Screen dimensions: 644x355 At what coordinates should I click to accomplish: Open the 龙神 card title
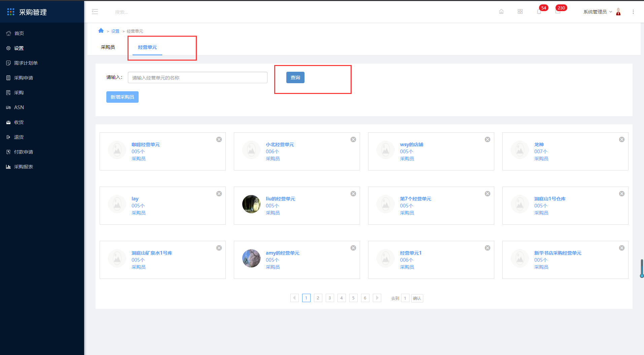(x=539, y=144)
